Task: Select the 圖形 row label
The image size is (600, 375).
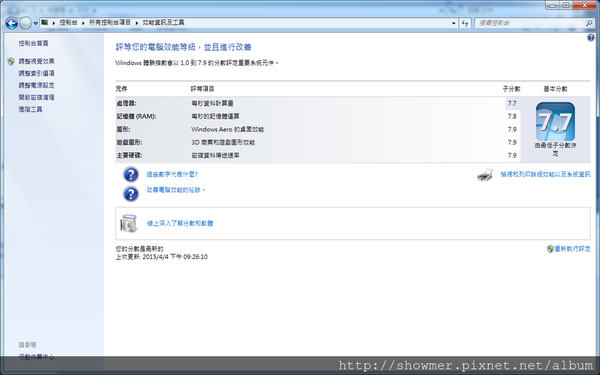Action: [123, 129]
